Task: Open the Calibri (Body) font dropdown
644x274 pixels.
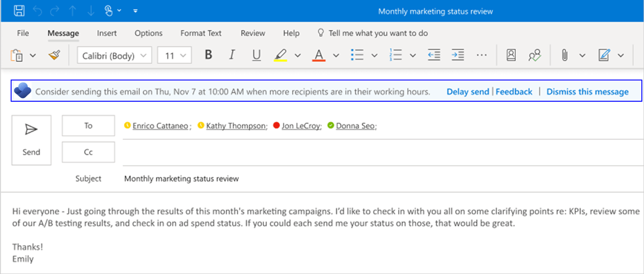Action: [x=114, y=55]
